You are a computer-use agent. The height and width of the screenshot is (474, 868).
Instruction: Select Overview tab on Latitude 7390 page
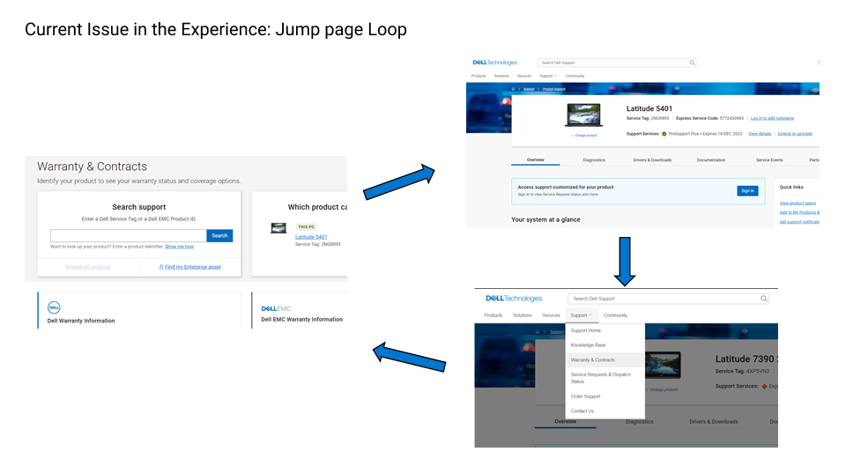[x=565, y=422]
